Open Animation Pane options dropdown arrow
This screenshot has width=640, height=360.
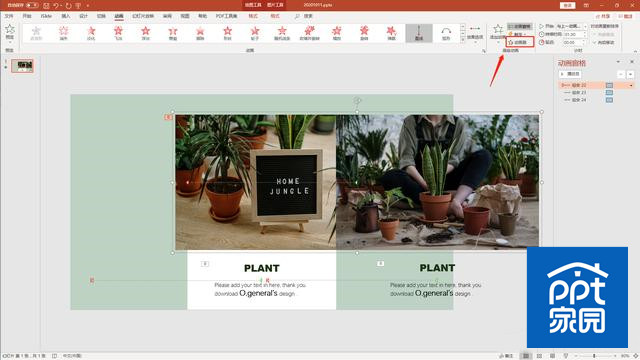(x=618, y=62)
